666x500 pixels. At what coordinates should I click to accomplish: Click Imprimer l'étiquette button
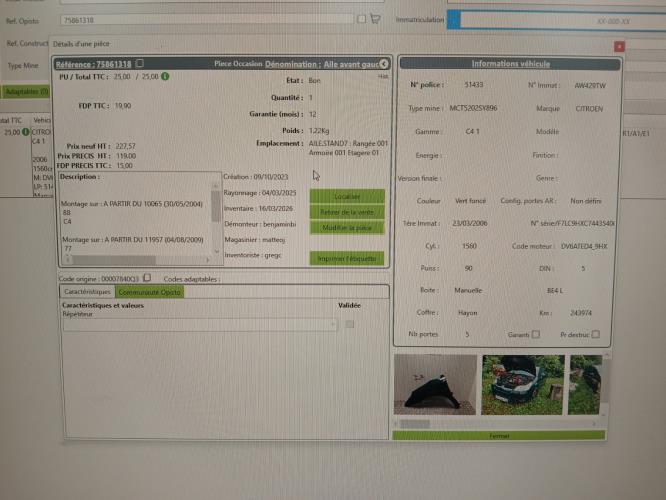(346, 258)
